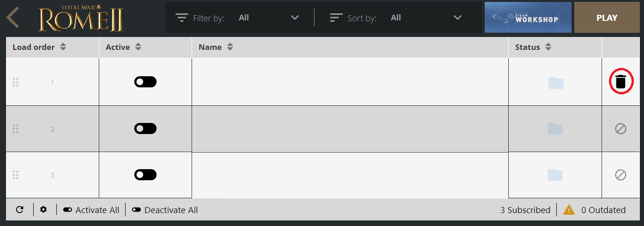The height and width of the screenshot is (226, 644).
Task: Sort by the Load order column
Action: [39, 47]
